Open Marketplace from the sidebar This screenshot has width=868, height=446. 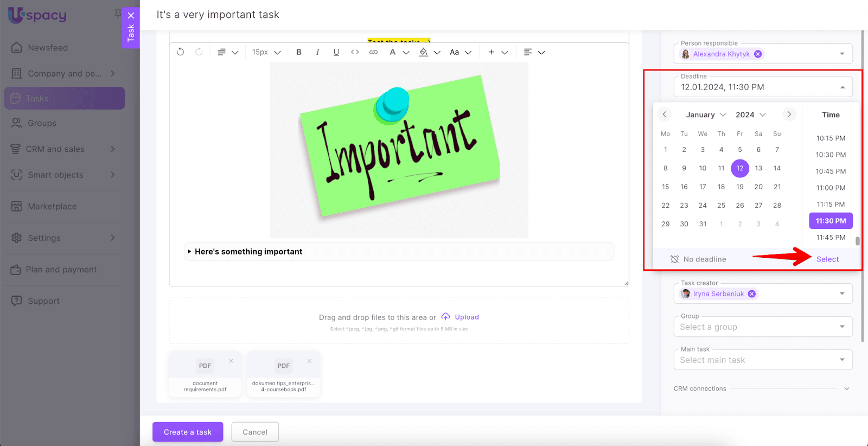[52, 207]
